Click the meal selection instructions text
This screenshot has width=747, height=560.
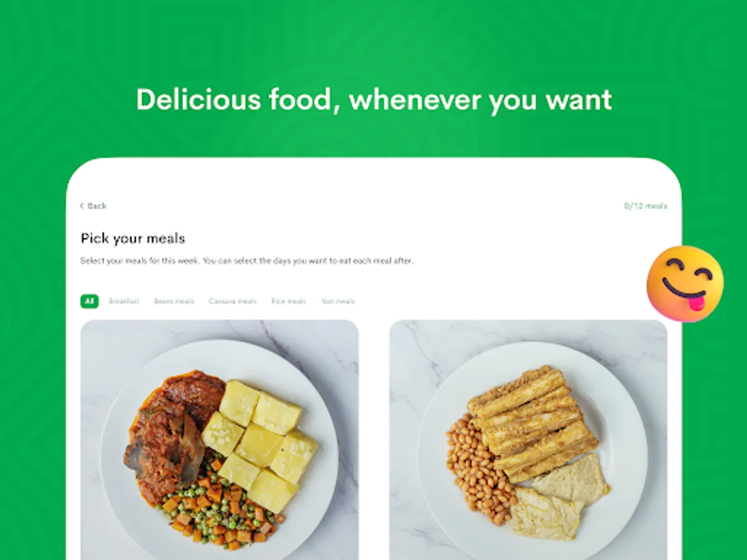tap(247, 261)
